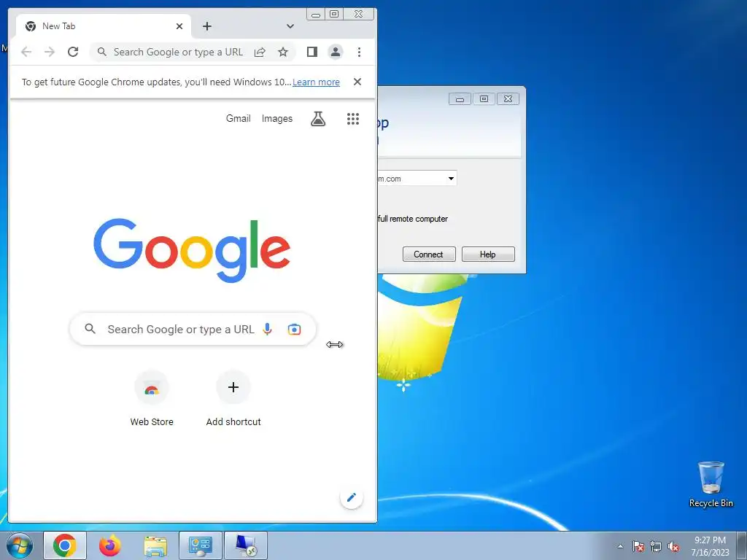Share this page icon in address bar
Viewport: 747px width, 560px height.
tap(260, 52)
